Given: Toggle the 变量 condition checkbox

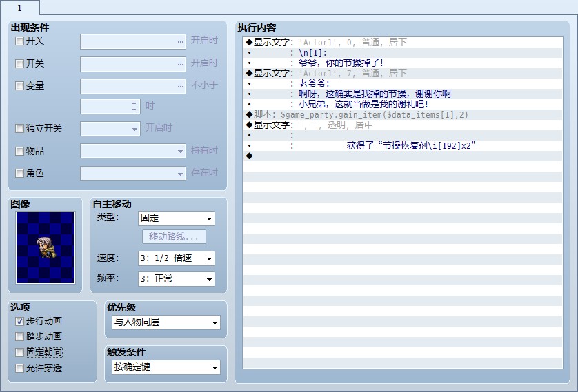Looking at the screenshot, I should tap(19, 85).
